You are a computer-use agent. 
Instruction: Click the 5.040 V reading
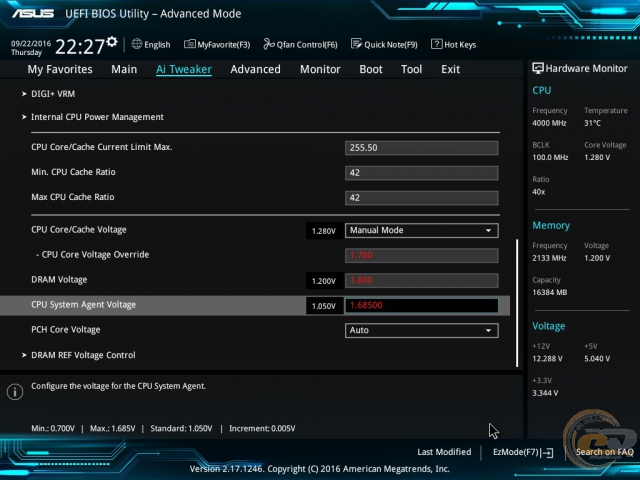(597, 359)
